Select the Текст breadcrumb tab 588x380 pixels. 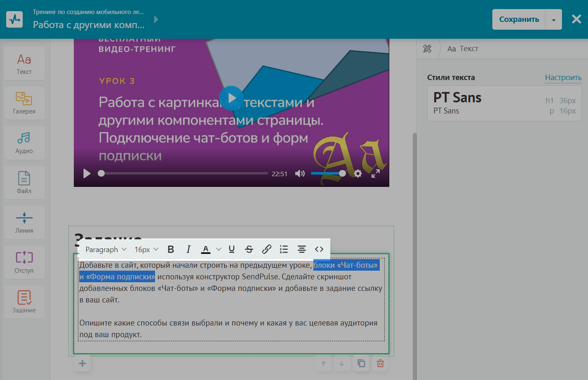[x=463, y=49]
